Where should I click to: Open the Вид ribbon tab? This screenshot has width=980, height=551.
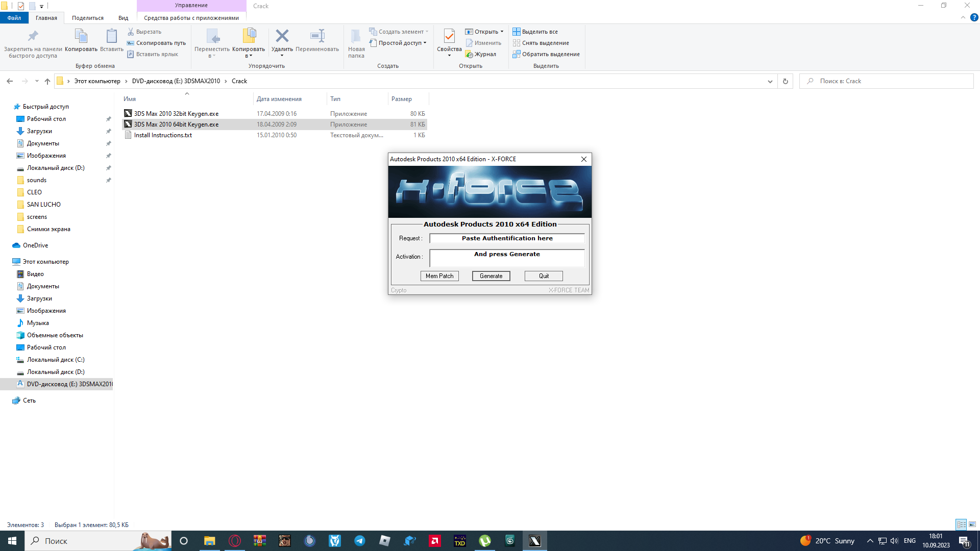coord(123,18)
